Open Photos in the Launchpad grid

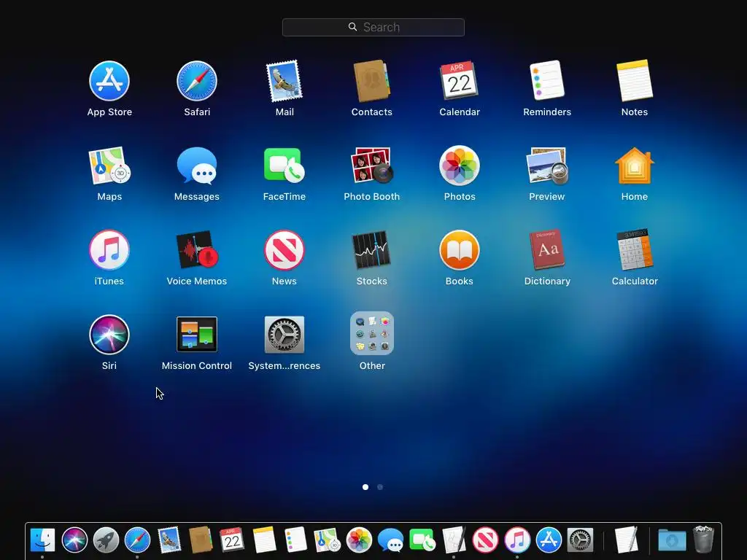tap(460, 166)
